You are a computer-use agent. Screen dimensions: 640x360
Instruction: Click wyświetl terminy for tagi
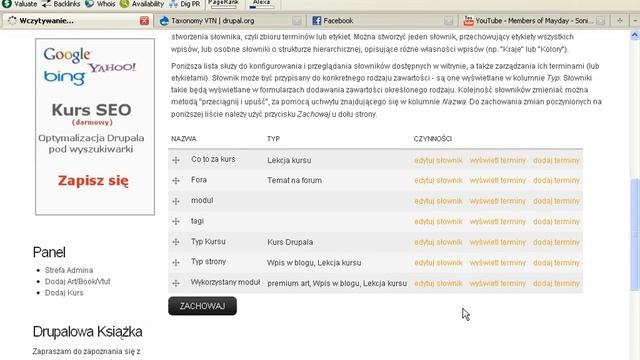(498, 222)
